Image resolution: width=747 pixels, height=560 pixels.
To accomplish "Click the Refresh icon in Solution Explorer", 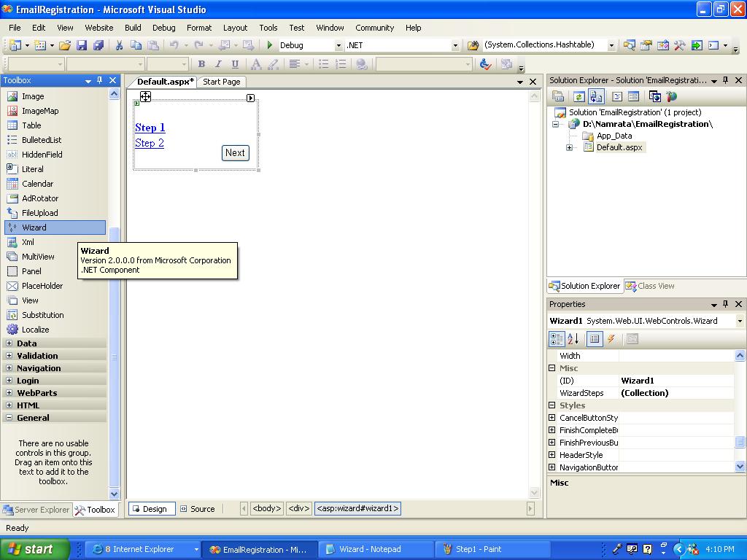I will (578, 97).
